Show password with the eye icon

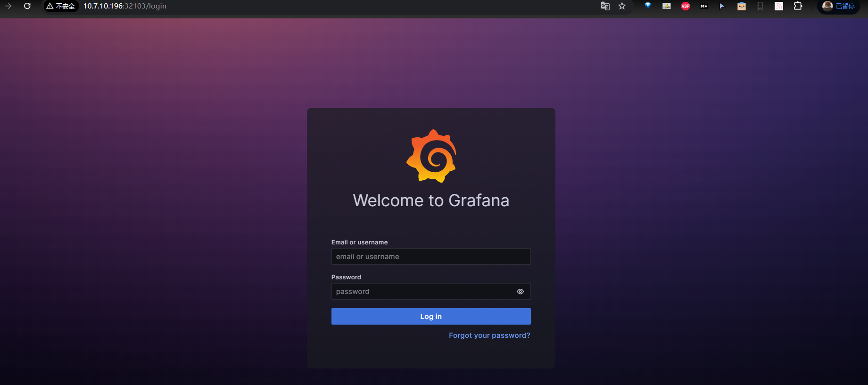pos(521,292)
